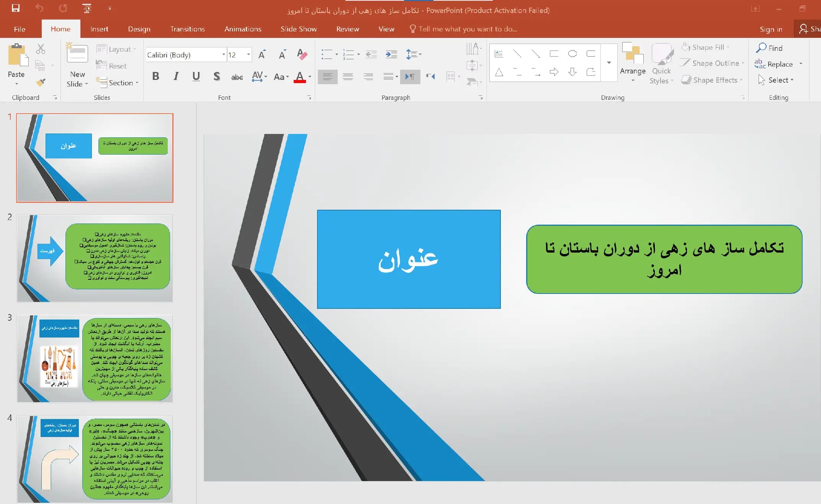Click the Cut scissors icon
The width and height of the screenshot is (821, 504).
click(x=40, y=49)
